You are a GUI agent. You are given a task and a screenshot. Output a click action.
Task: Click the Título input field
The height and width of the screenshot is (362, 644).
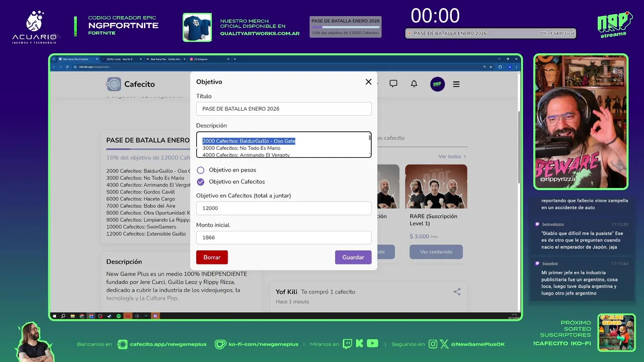tap(284, 109)
